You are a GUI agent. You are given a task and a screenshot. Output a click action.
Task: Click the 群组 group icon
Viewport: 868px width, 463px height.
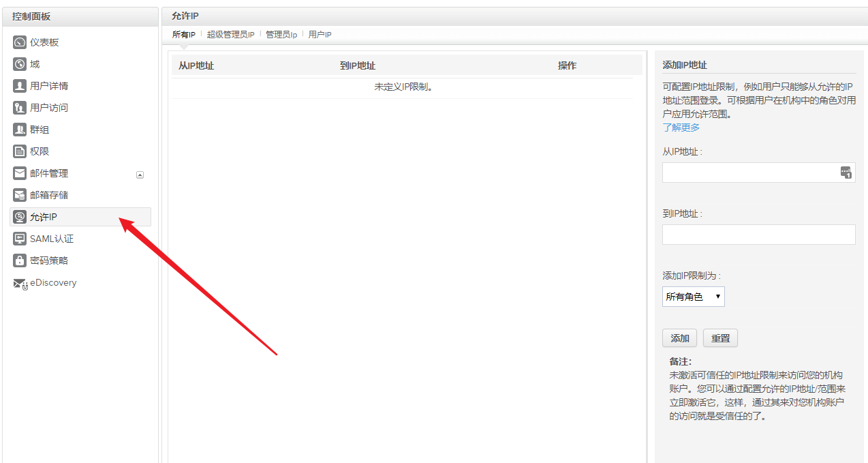[x=20, y=130]
